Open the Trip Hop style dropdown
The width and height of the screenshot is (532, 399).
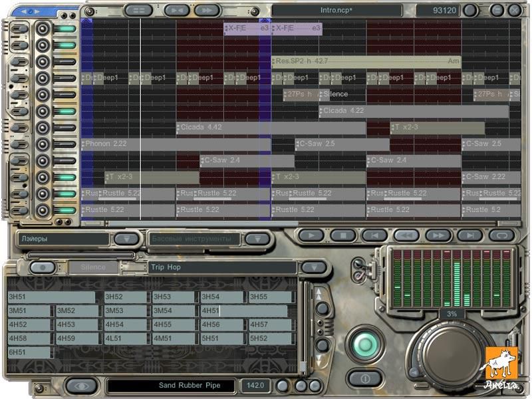click(x=314, y=267)
